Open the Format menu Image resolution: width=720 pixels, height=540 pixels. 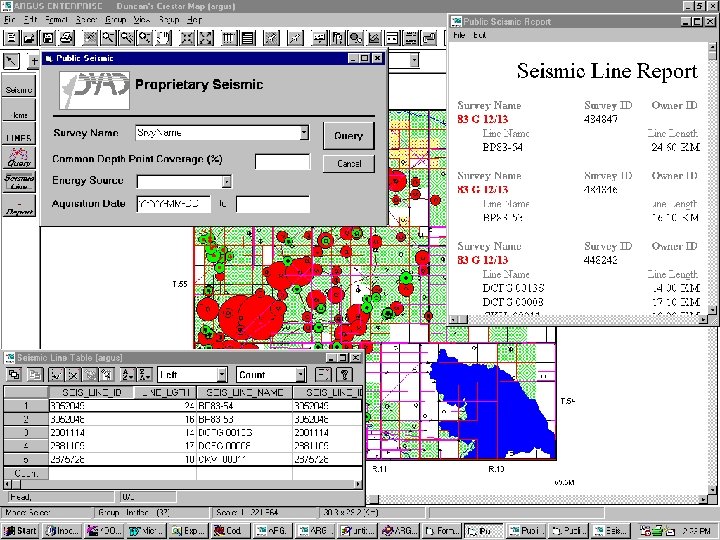[x=56, y=20]
